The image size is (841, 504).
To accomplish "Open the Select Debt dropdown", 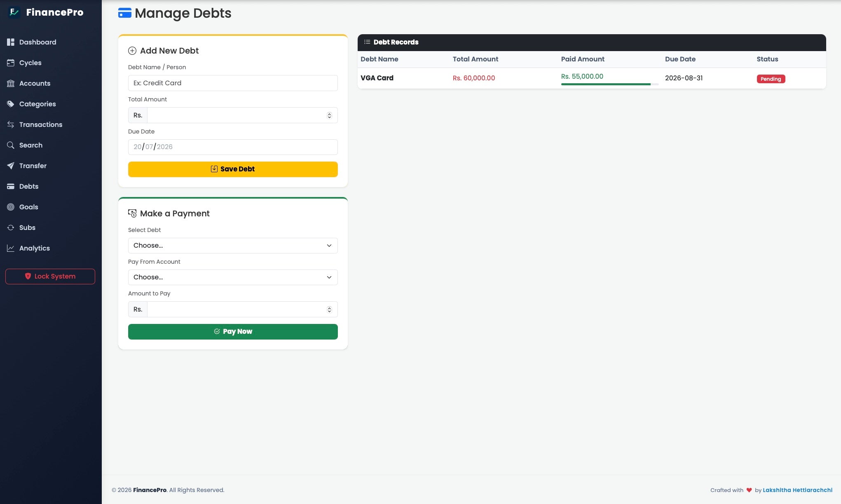I will pyautogui.click(x=233, y=246).
